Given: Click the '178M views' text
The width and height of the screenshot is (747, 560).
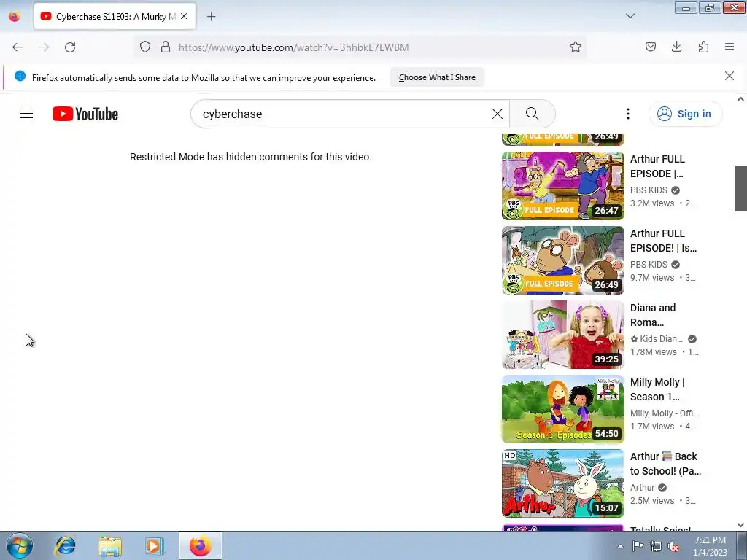Looking at the screenshot, I should 654,352.
